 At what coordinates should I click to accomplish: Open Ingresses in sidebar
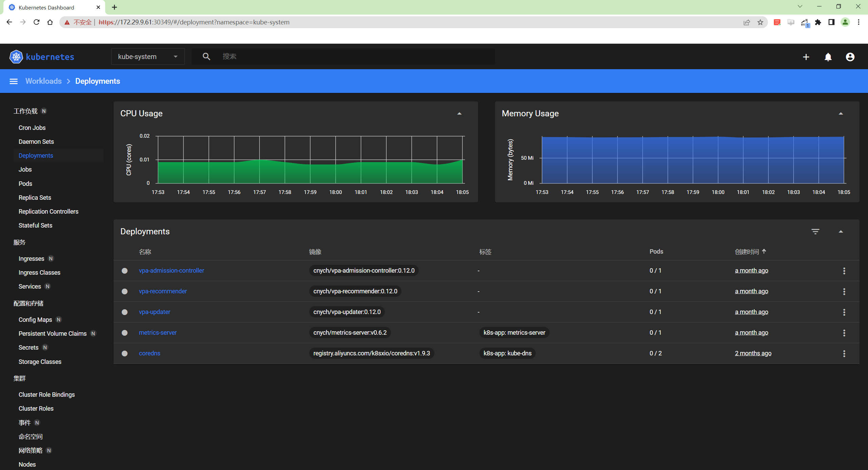tap(31, 259)
